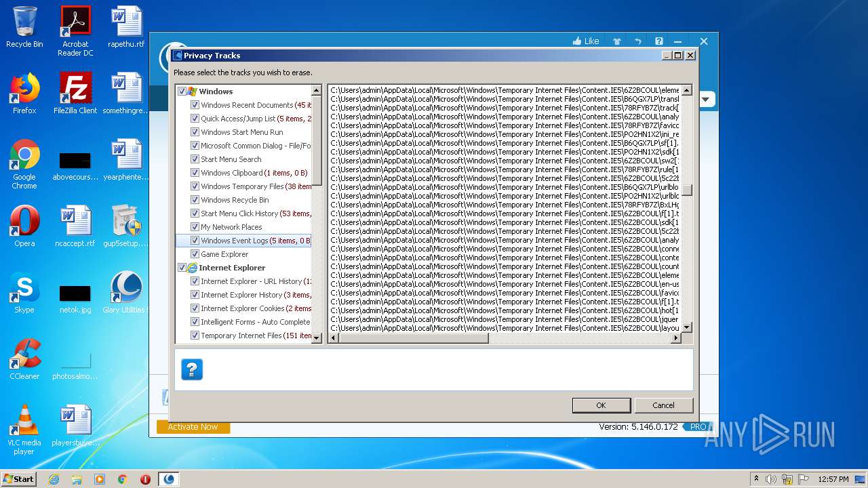The height and width of the screenshot is (488, 868).
Task: Click Internet Explorer taskbar icon
Action: [x=54, y=479]
